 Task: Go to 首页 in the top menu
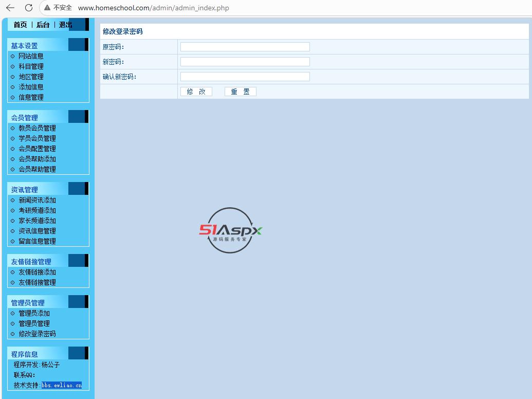coord(21,25)
